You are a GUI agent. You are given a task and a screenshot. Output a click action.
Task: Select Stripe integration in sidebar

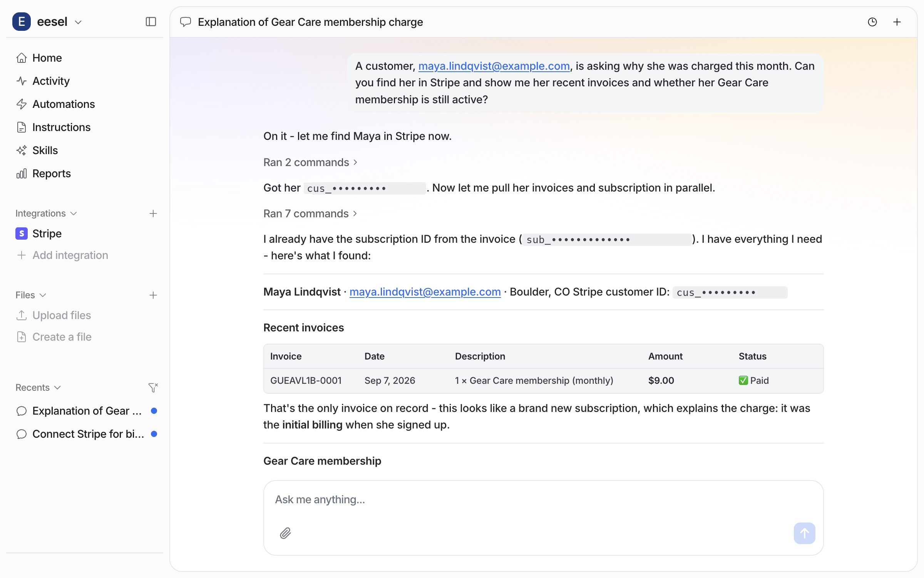click(x=85, y=234)
